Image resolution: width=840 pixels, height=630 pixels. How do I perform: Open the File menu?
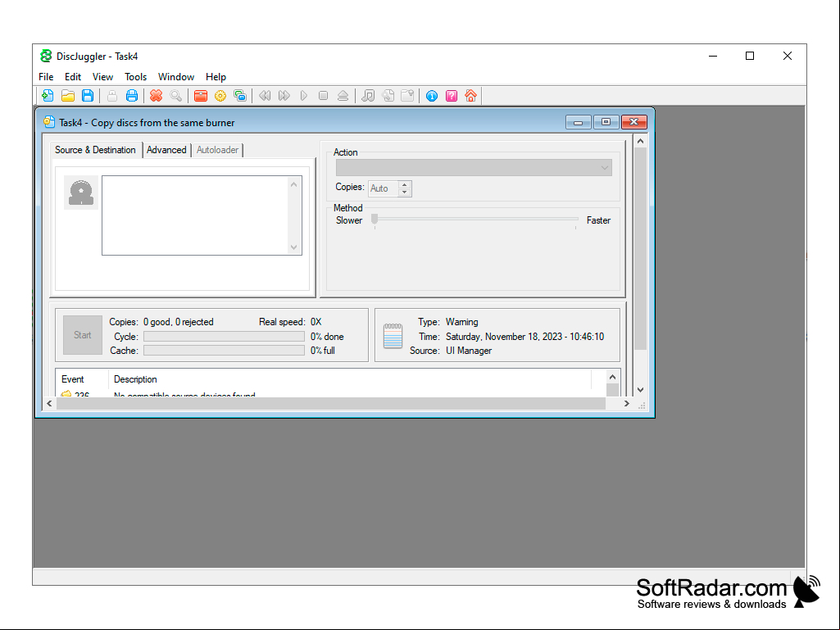(46, 77)
